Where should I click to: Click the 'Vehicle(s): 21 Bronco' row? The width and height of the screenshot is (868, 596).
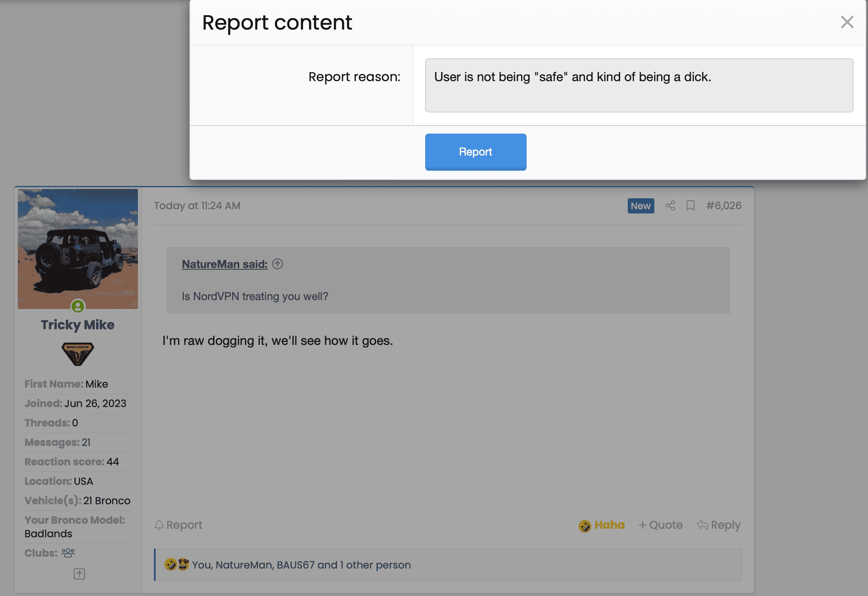(x=78, y=500)
